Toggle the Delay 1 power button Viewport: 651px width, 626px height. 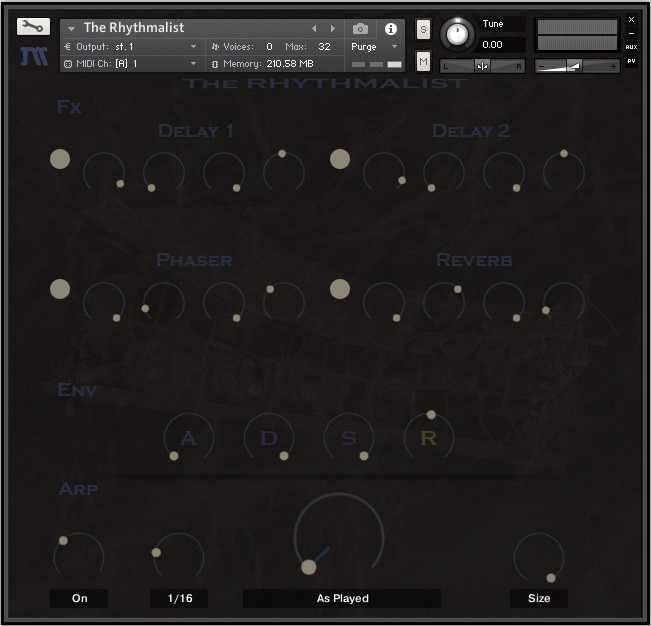60,159
